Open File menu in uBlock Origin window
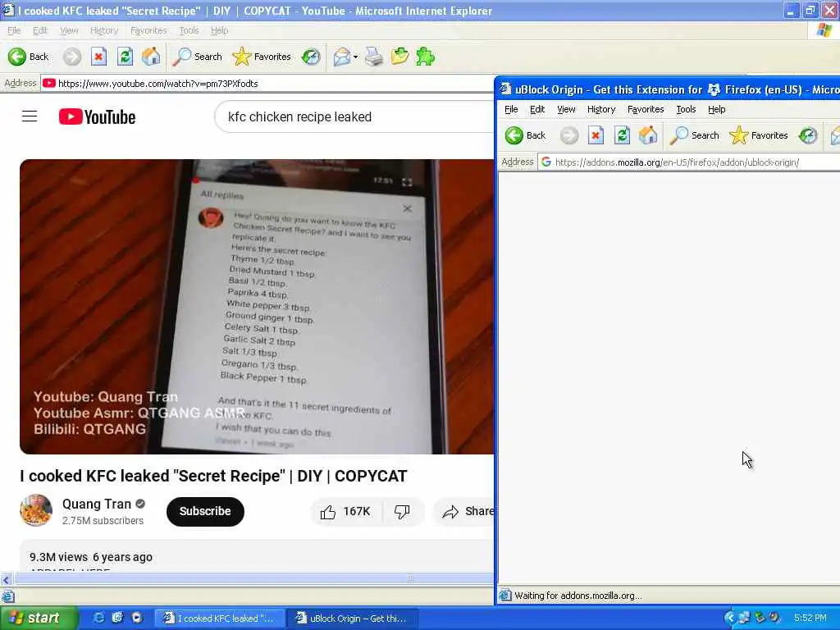Viewport: 840px width, 630px height. coord(511,109)
